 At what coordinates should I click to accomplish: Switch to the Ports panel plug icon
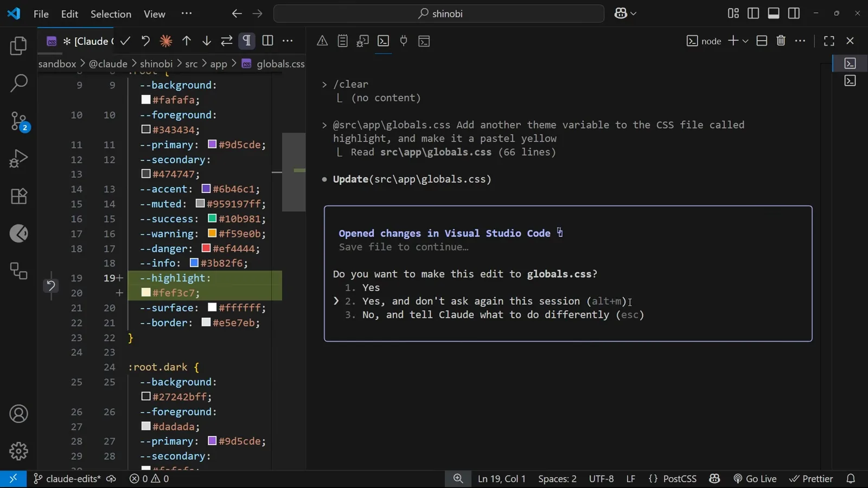(404, 41)
